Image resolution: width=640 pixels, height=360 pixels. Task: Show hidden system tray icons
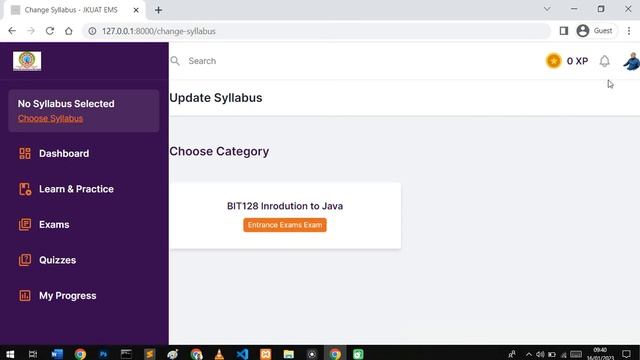[529, 354]
